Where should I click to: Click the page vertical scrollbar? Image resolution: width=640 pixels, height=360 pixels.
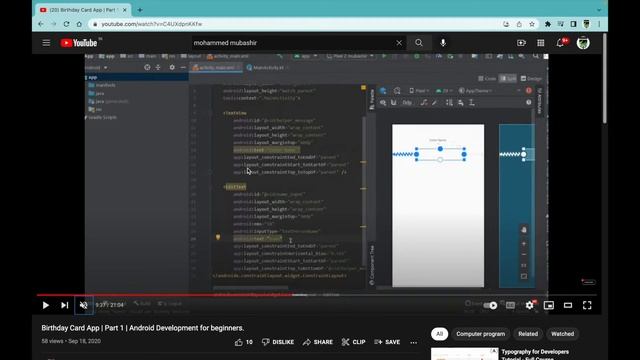(604, 78)
